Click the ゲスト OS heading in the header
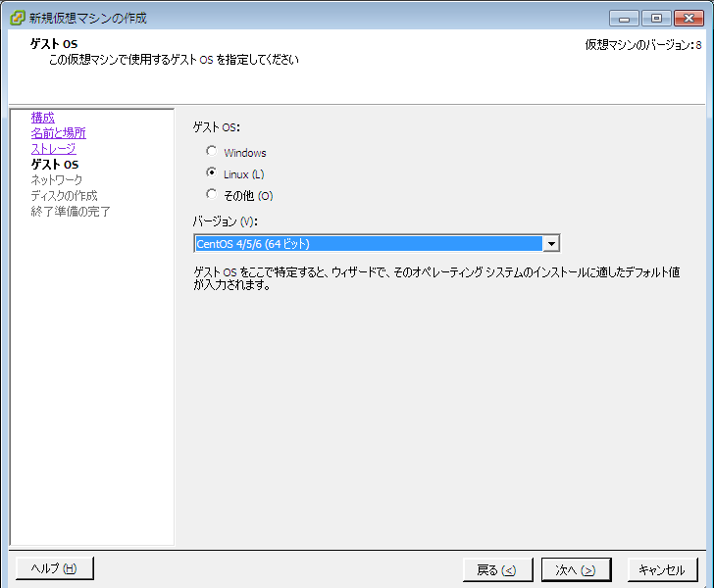 pos(54,44)
